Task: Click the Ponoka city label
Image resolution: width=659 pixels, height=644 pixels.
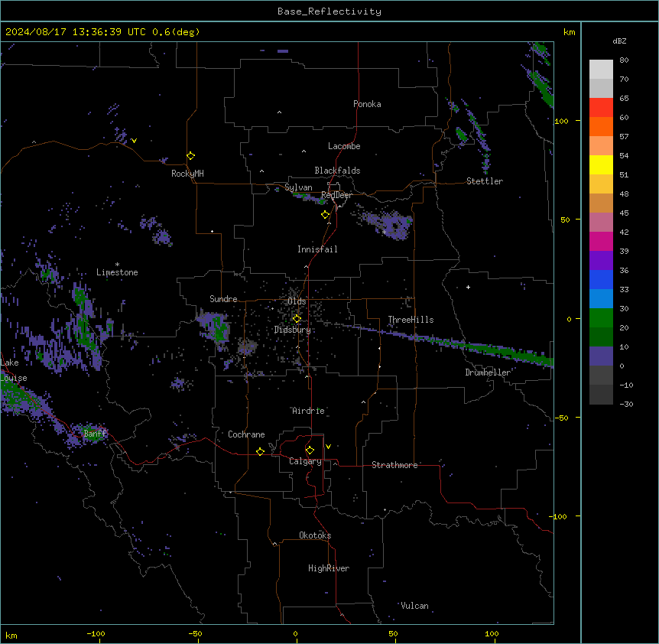Action: [367, 104]
